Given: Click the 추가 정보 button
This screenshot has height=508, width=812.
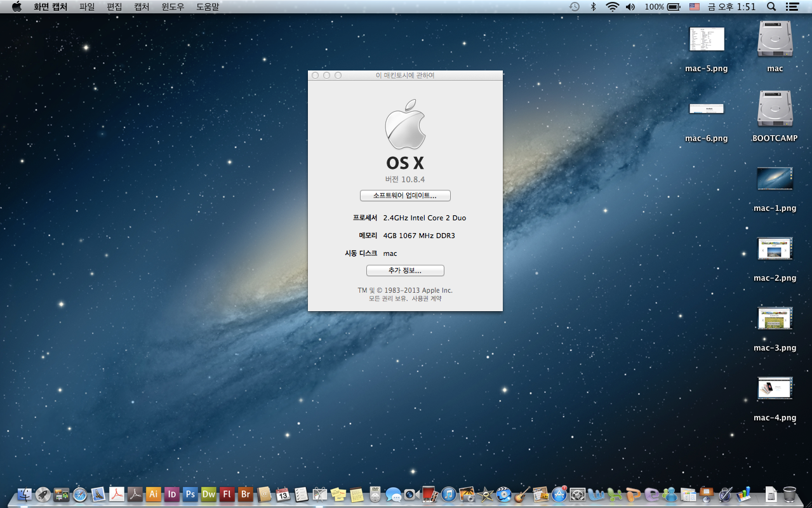Looking at the screenshot, I should (x=405, y=271).
